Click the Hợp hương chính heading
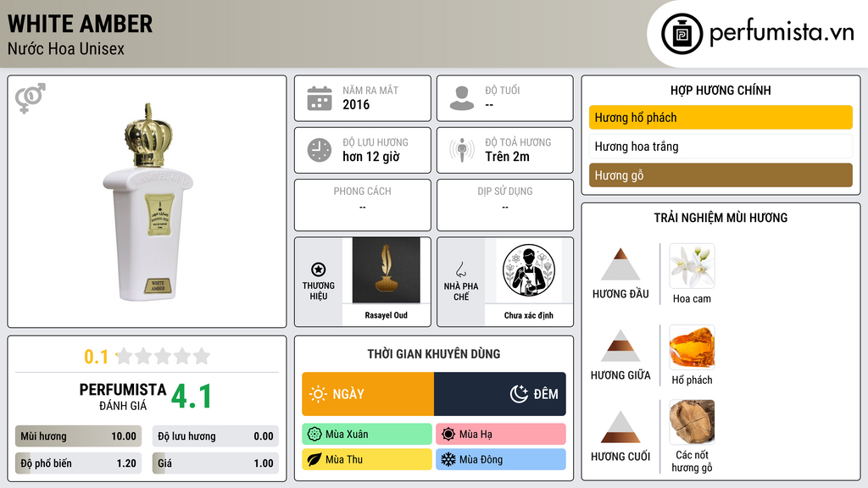This screenshot has height=488, width=868. tap(721, 90)
